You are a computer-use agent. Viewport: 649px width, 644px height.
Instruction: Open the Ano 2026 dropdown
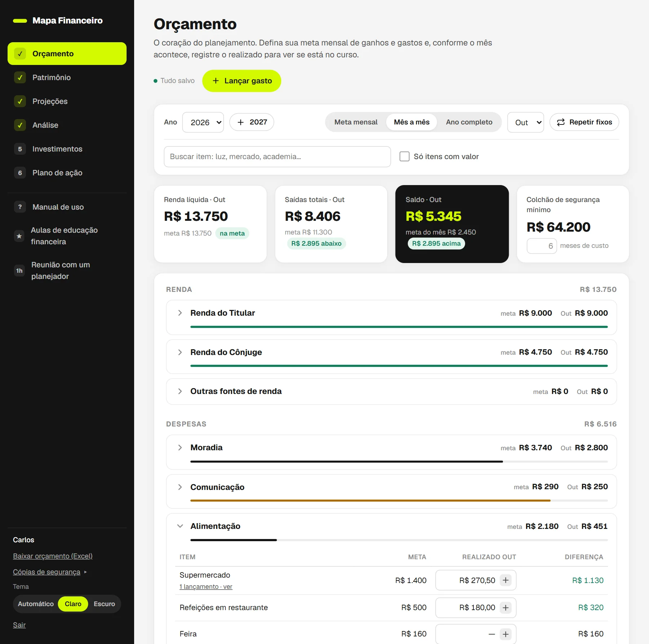[203, 122]
